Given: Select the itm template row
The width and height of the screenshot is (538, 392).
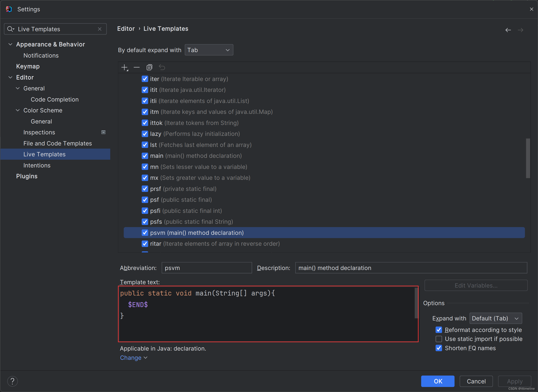Looking at the screenshot, I should pos(324,112).
